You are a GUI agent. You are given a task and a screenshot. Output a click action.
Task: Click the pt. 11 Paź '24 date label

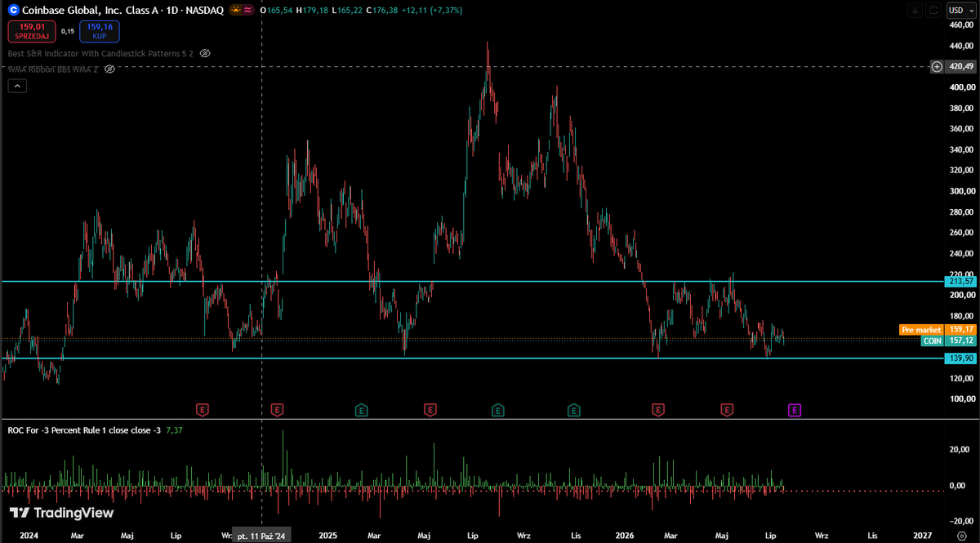261,535
